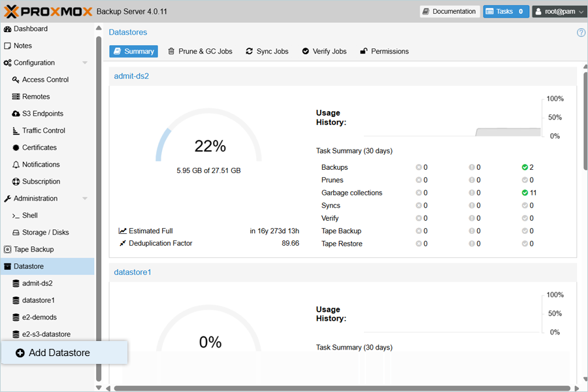Viewport: 588px width, 392px height.
Task: Open the Verify Jobs tab
Action: pos(324,51)
